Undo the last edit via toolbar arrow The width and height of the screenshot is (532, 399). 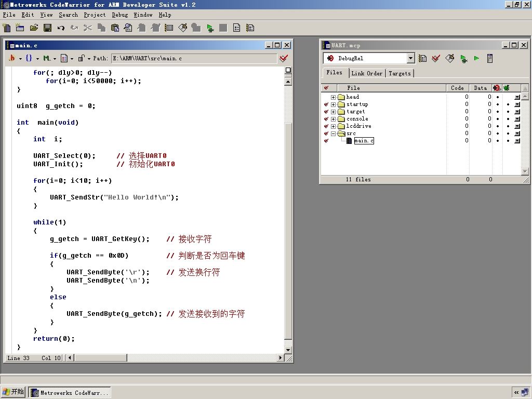(61, 28)
